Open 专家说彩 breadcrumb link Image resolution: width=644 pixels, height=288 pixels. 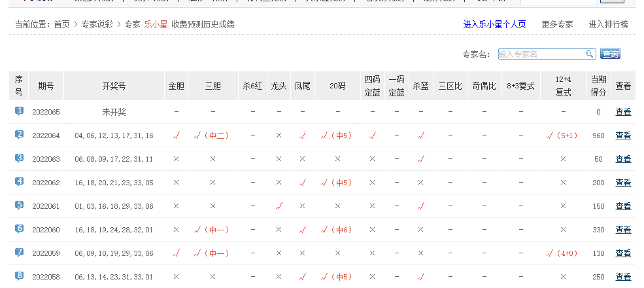(97, 24)
